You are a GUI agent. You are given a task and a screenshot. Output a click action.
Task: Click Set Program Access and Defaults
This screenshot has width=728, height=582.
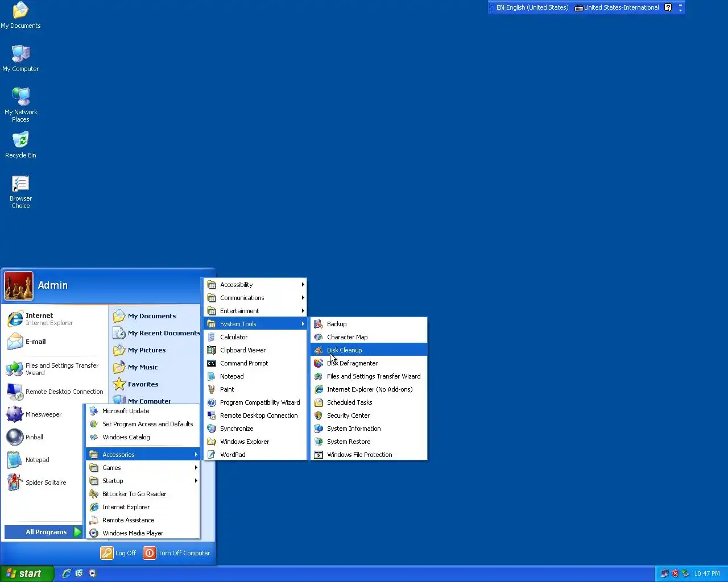pos(143,424)
